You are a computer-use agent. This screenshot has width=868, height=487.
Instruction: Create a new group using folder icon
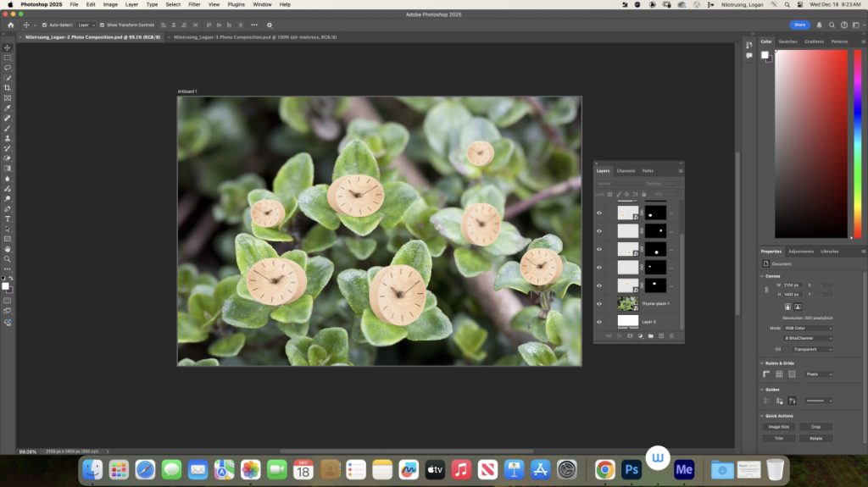(x=650, y=336)
